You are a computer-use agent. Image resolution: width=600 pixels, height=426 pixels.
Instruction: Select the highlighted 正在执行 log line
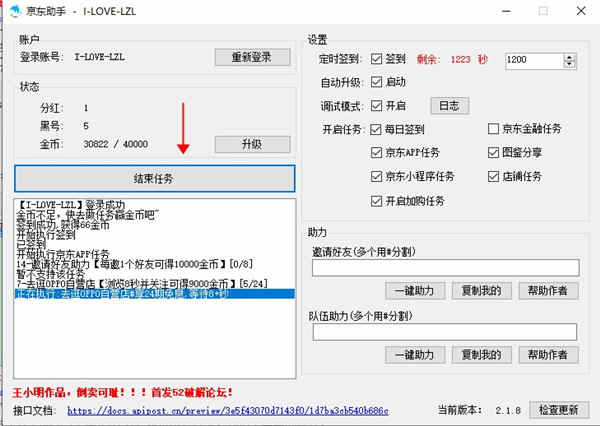point(155,294)
